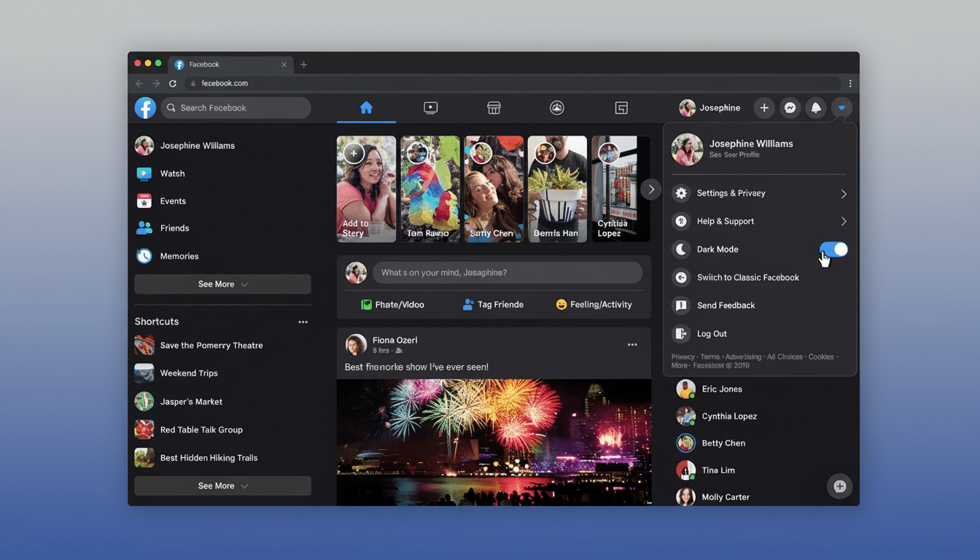
Task: Open the Facebook browser tab
Action: (x=226, y=64)
